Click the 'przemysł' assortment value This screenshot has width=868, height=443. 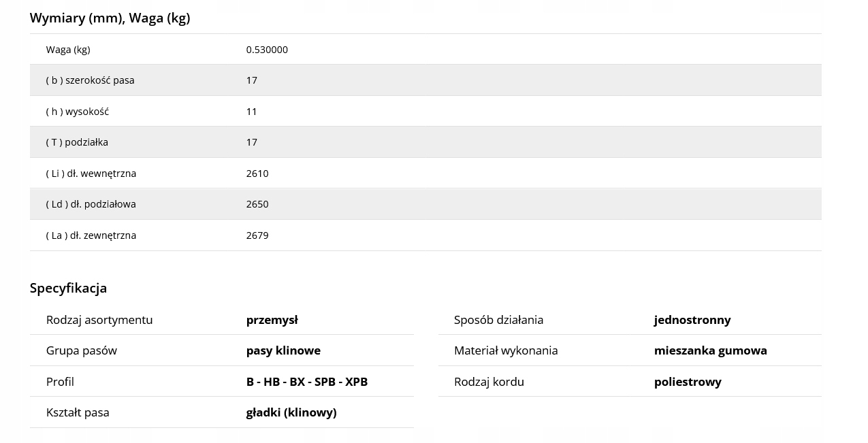pyautogui.click(x=272, y=320)
